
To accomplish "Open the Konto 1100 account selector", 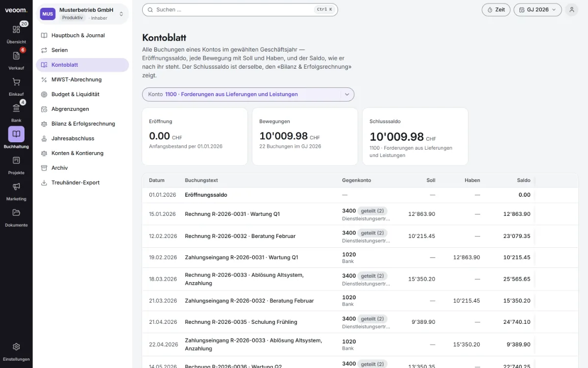I will coord(248,94).
